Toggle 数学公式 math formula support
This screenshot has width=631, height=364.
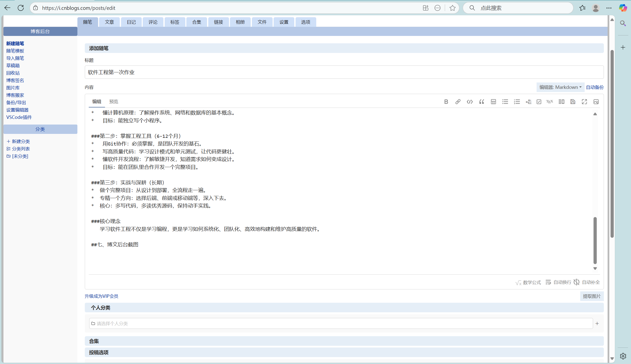(x=528, y=282)
